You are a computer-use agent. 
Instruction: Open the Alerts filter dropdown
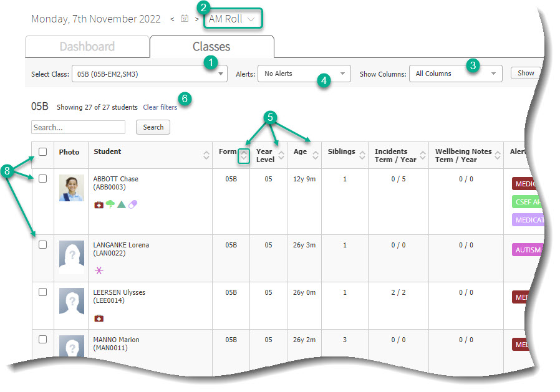304,74
